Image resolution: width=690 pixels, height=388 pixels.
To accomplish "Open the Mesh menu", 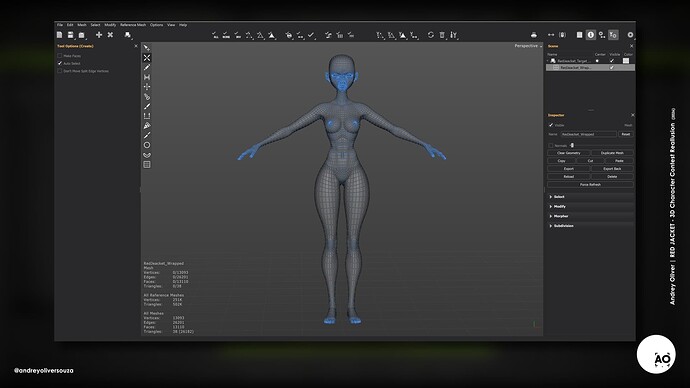I will click(x=82, y=25).
